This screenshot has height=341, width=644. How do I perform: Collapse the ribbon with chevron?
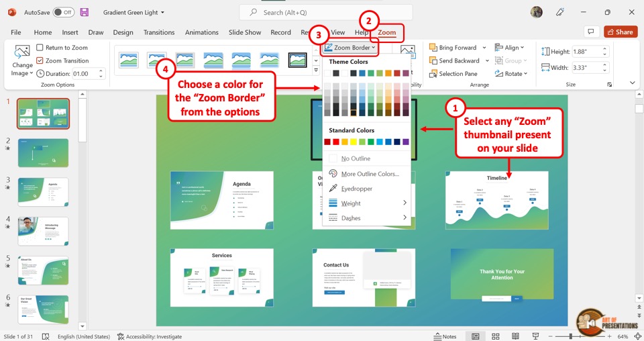point(633,83)
